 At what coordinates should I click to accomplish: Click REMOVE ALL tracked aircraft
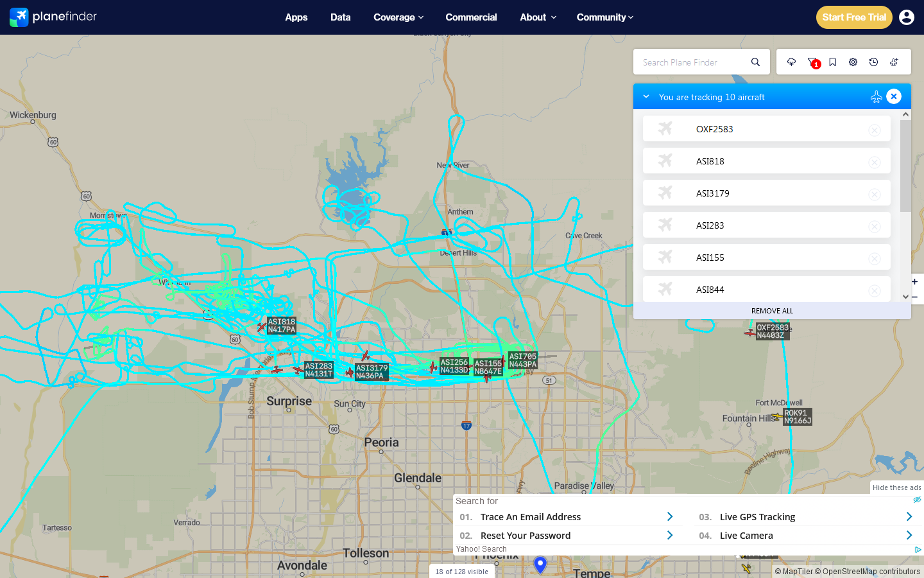772,311
